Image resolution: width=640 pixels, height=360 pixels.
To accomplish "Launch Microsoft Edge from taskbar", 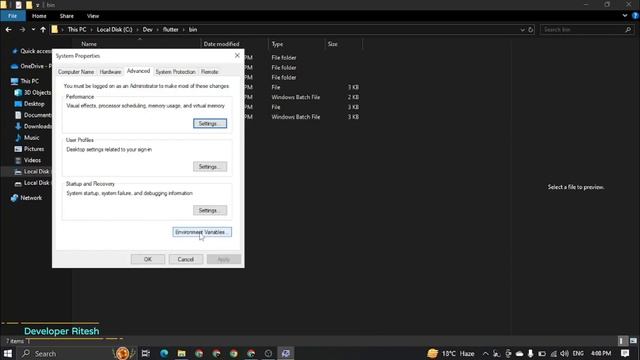I will (x=164, y=353).
